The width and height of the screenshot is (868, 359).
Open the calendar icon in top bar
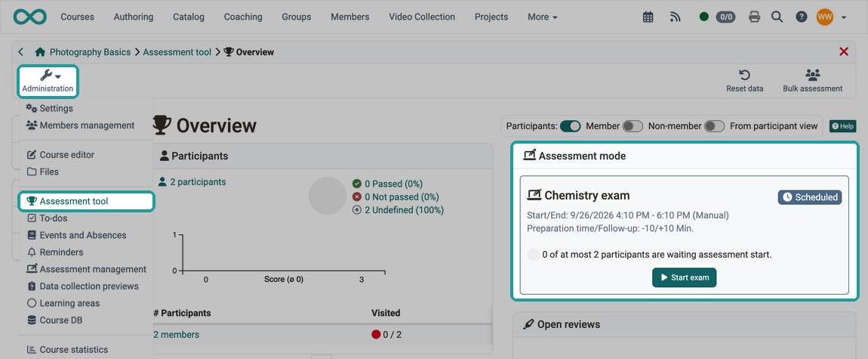click(648, 17)
